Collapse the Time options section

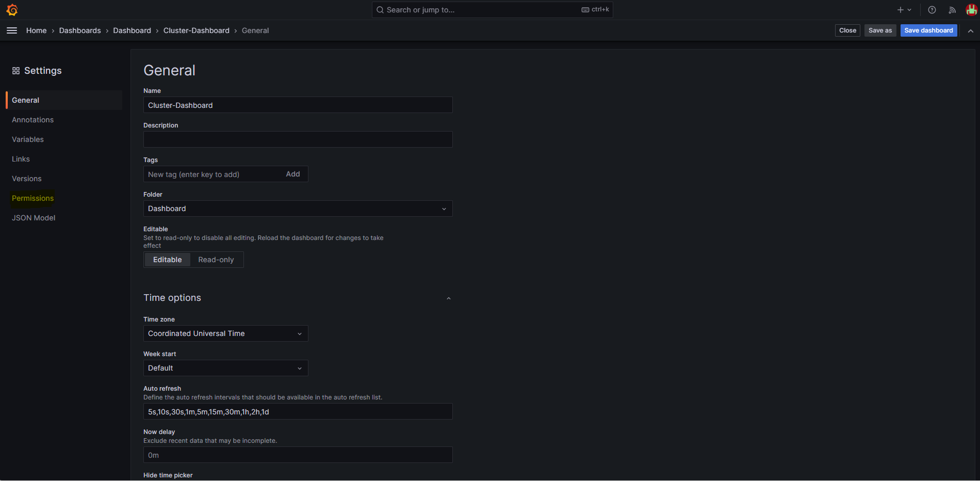pos(448,298)
